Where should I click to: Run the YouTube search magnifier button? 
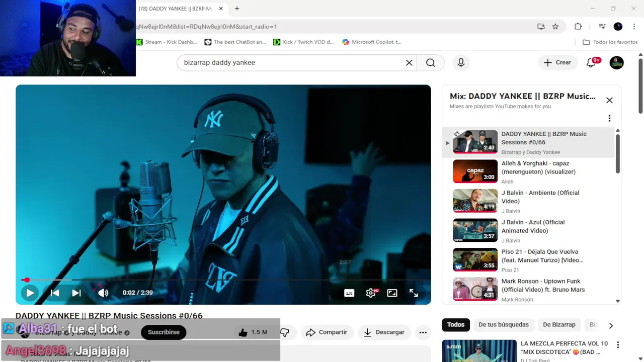pyautogui.click(x=431, y=62)
